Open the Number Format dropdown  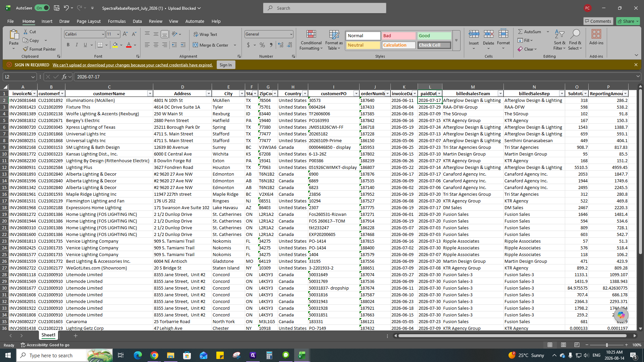tap(291, 34)
